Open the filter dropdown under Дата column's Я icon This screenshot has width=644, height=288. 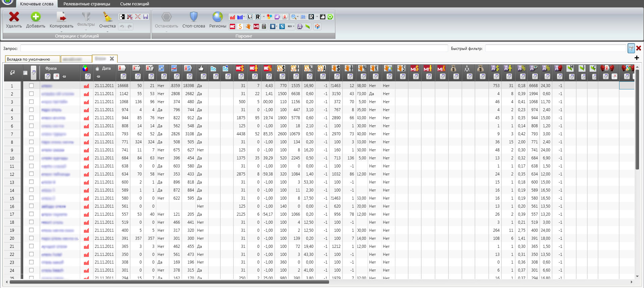click(123, 76)
